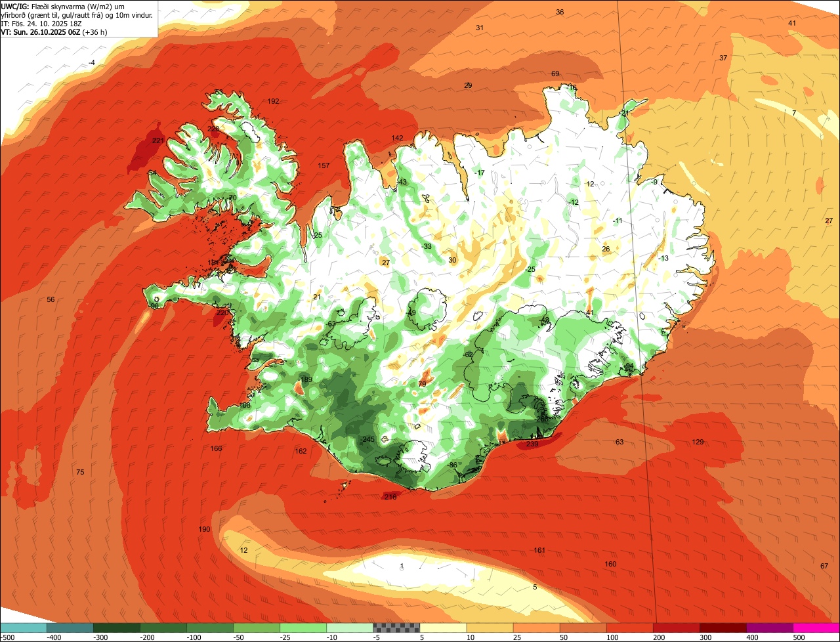Click the map value '36' along the northern map edge
This screenshot has height=642, width=840.
(560, 12)
